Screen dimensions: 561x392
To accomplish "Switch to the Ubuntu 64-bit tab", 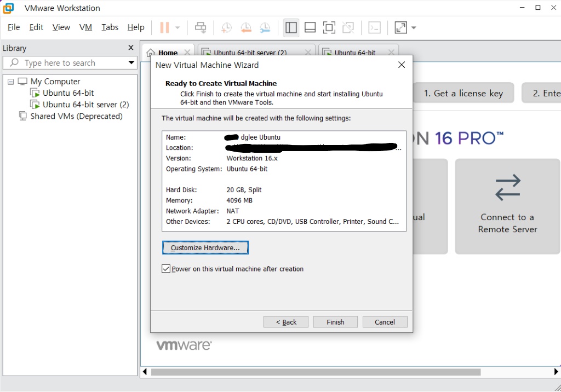I will 355,53.
